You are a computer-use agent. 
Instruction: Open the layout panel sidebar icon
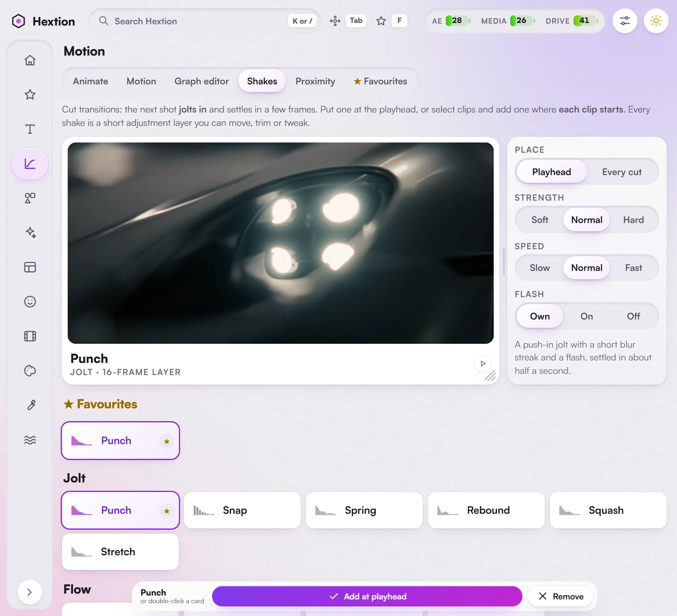[30, 267]
